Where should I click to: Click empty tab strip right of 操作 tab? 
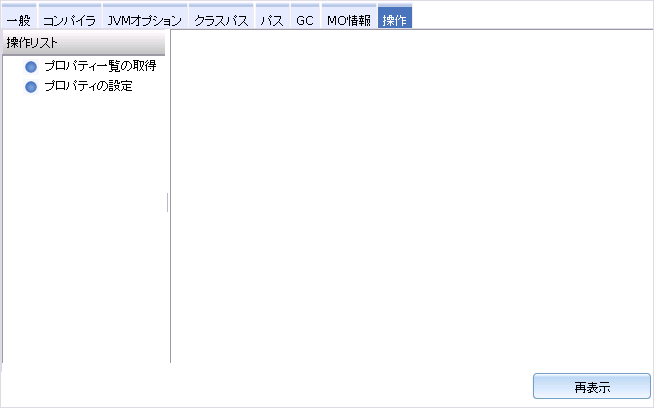[530, 18]
